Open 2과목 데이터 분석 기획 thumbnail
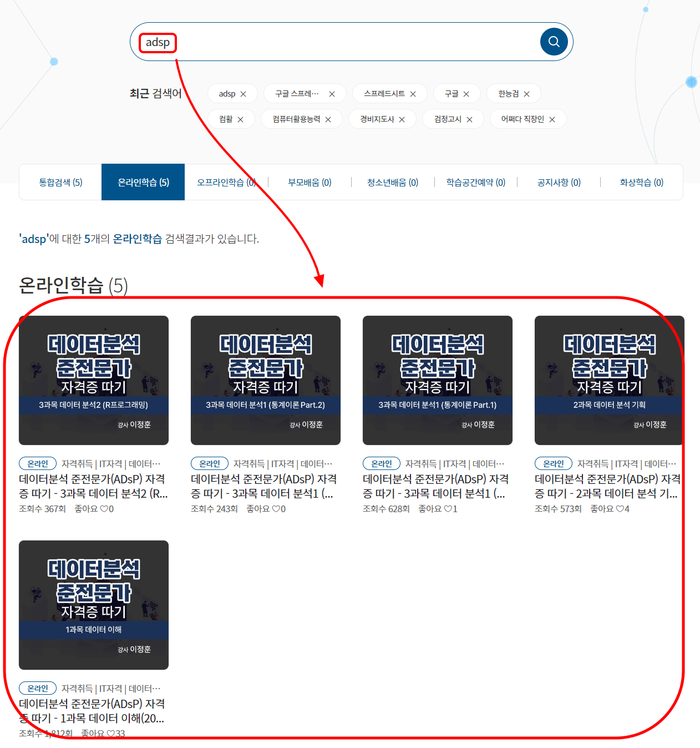 pos(609,380)
